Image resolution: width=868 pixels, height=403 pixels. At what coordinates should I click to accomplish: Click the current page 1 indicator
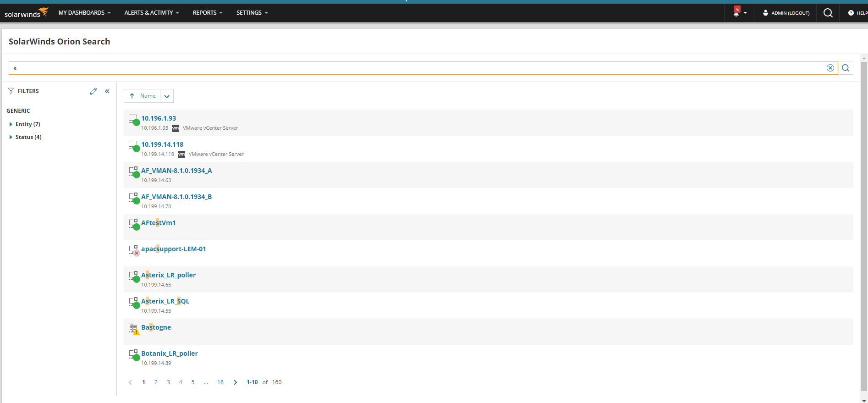coord(143,382)
